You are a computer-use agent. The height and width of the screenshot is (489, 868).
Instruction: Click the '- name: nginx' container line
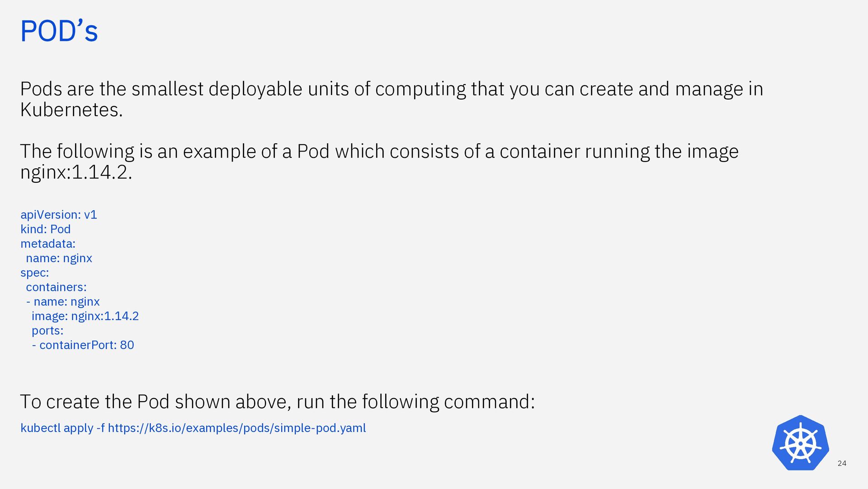click(x=63, y=302)
